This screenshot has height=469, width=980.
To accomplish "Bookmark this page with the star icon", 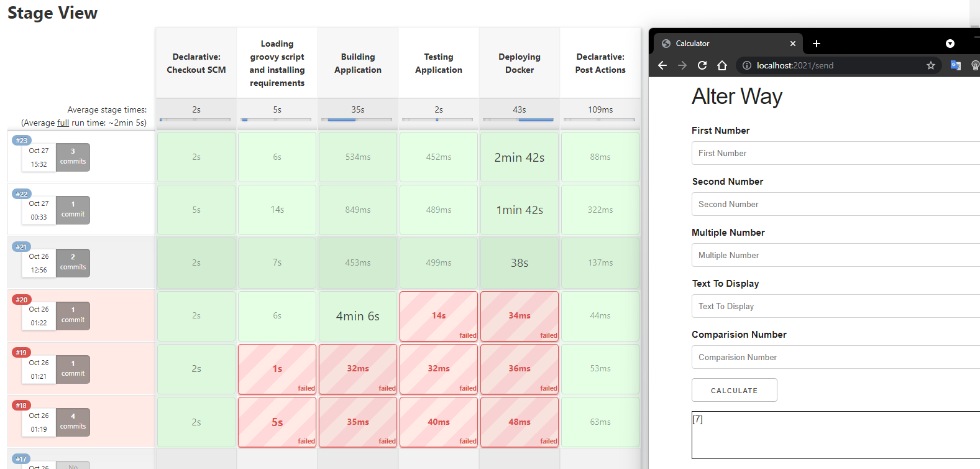I will pyautogui.click(x=931, y=65).
